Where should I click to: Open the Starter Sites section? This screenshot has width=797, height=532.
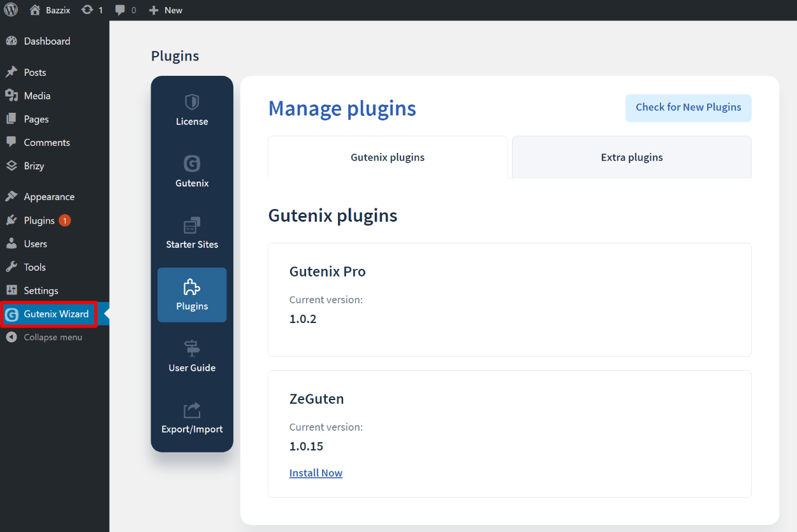click(x=192, y=233)
